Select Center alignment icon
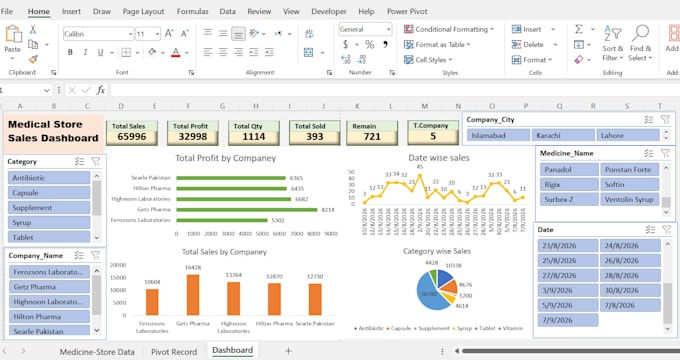 pos(223,52)
